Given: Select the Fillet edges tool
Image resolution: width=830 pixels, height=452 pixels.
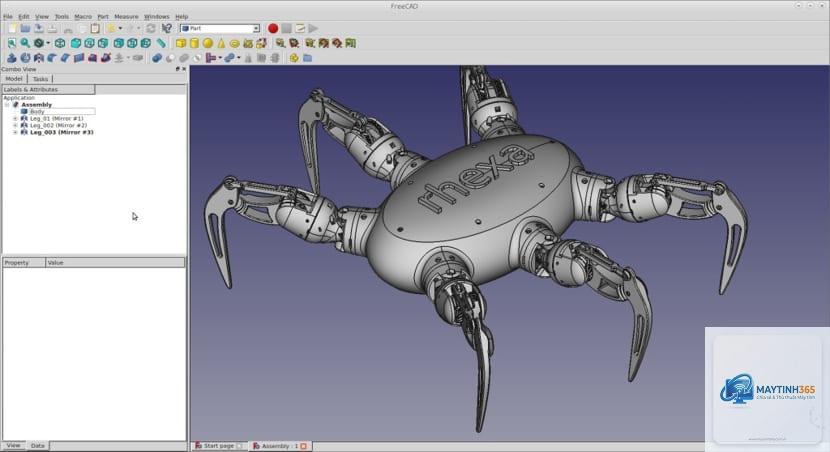Looking at the screenshot, I should pyautogui.click(x=51, y=58).
